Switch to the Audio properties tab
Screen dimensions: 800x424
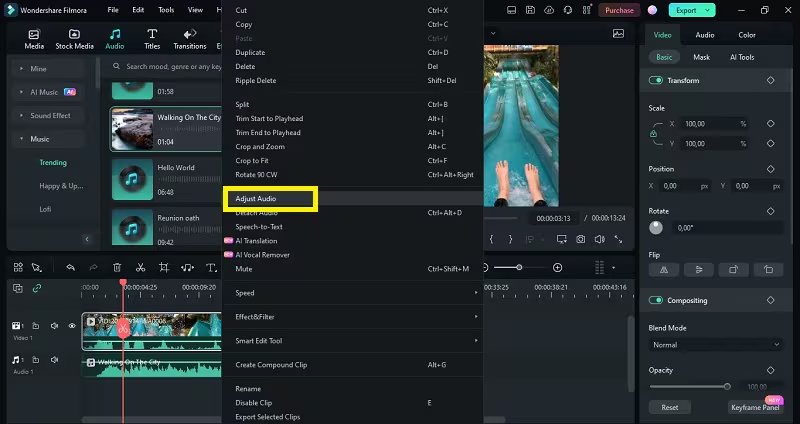pos(705,35)
